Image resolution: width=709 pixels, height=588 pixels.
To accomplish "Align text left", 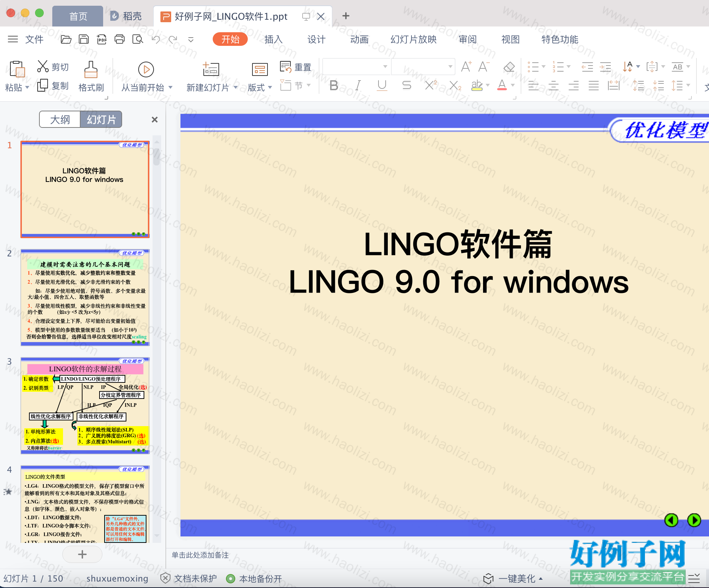I will click(533, 85).
